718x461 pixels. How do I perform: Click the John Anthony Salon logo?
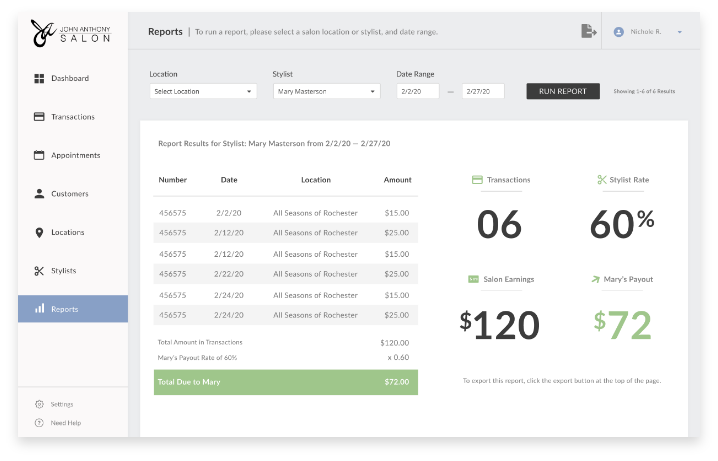[70, 32]
